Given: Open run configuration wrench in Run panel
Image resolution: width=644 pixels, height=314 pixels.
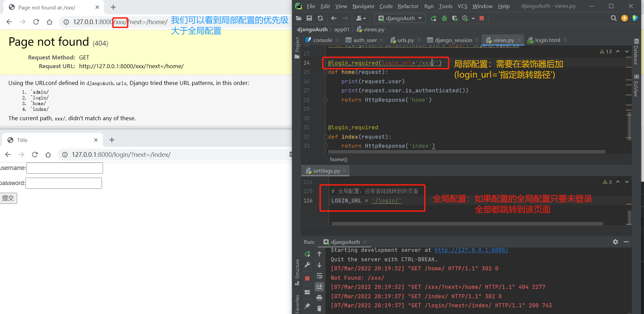Looking at the screenshot, I should click(x=307, y=265).
